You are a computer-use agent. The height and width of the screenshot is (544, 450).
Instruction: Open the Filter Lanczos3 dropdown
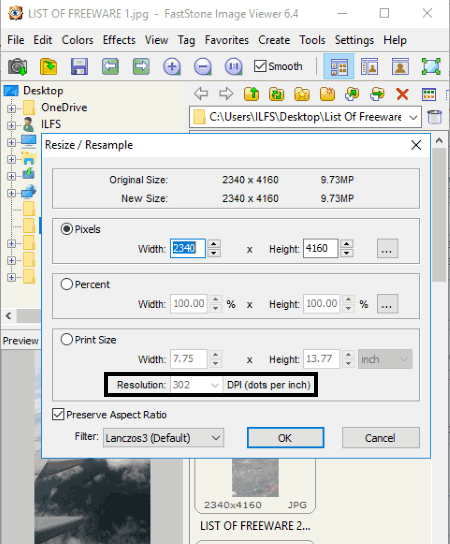click(x=163, y=438)
